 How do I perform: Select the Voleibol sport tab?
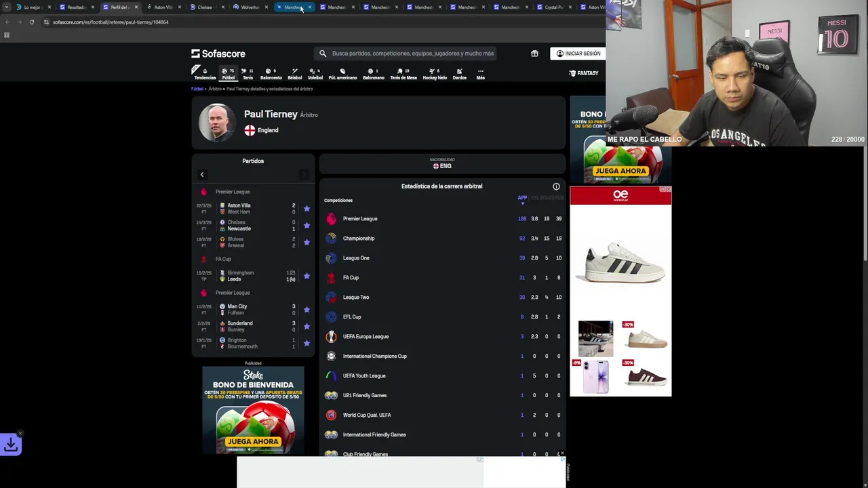[x=315, y=73]
